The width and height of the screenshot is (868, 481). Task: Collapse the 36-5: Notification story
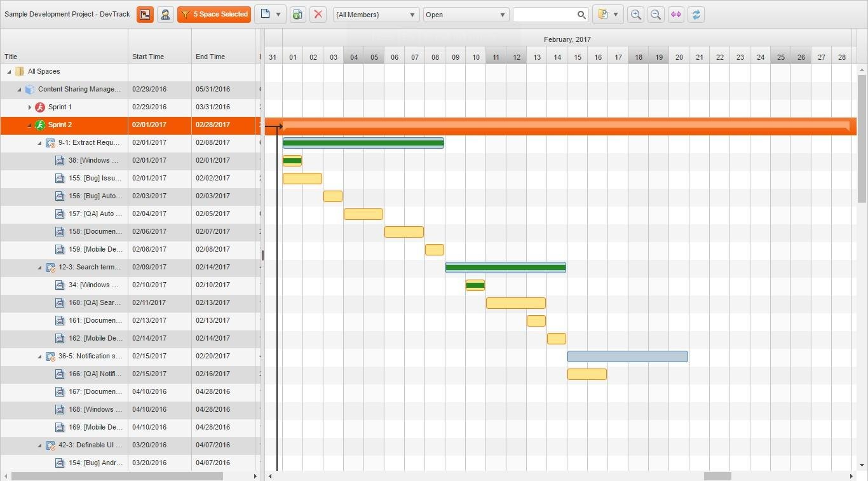(39, 356)
